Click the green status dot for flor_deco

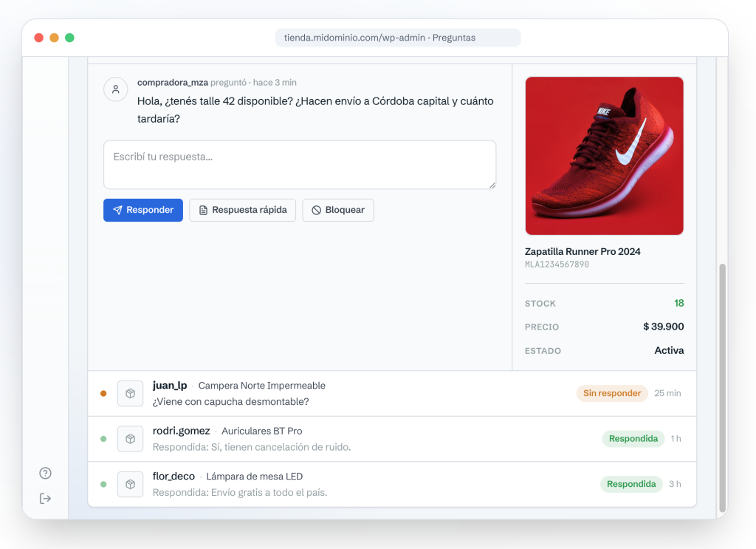coord(103,485)
